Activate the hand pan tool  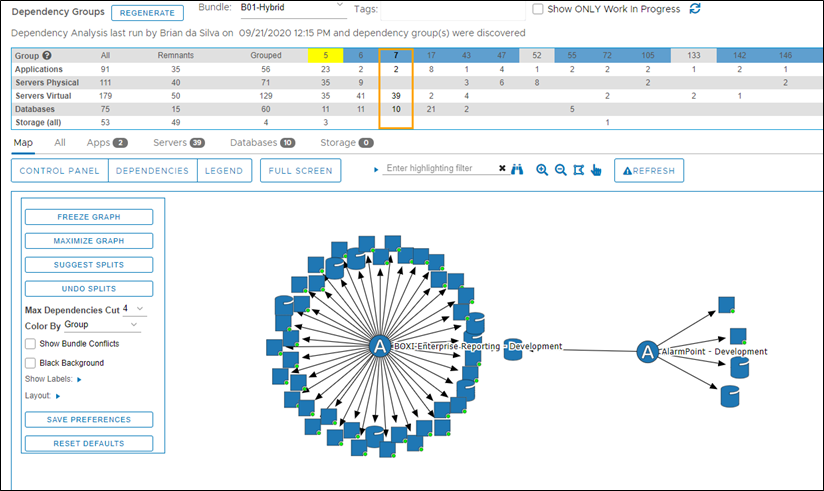596,170
